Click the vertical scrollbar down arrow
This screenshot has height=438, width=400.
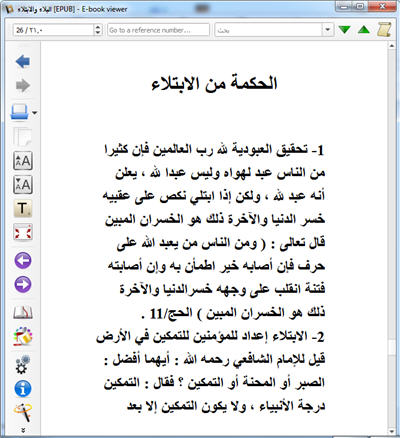[x=392, y=431]
